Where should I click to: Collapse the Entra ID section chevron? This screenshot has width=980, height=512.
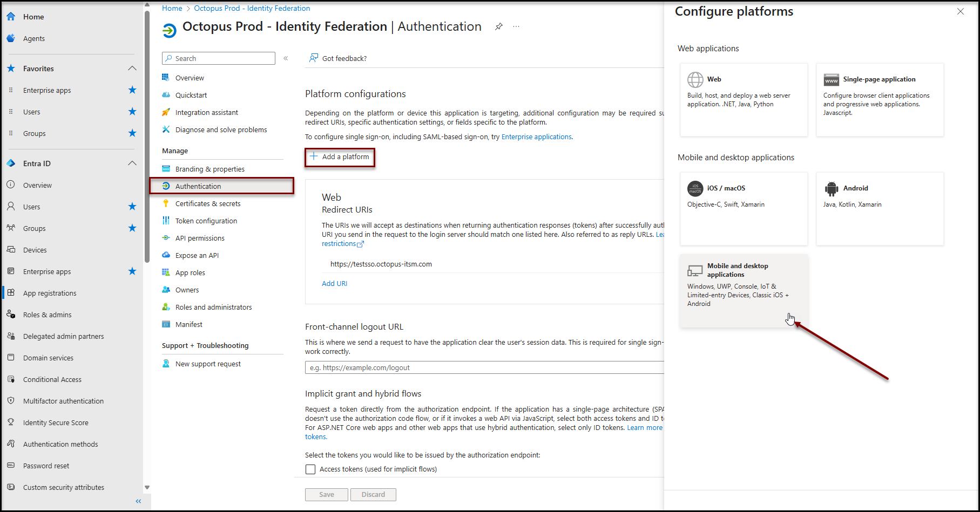[x=132, y=163]
